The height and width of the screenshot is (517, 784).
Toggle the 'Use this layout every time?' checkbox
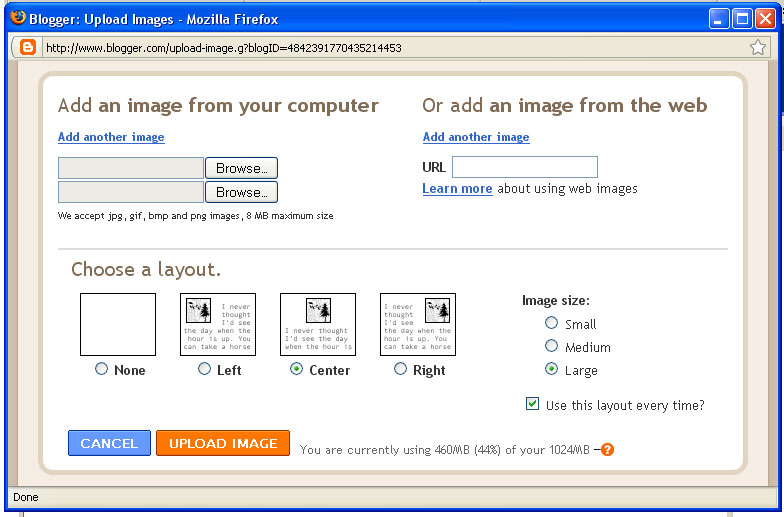tap(532, 404)
